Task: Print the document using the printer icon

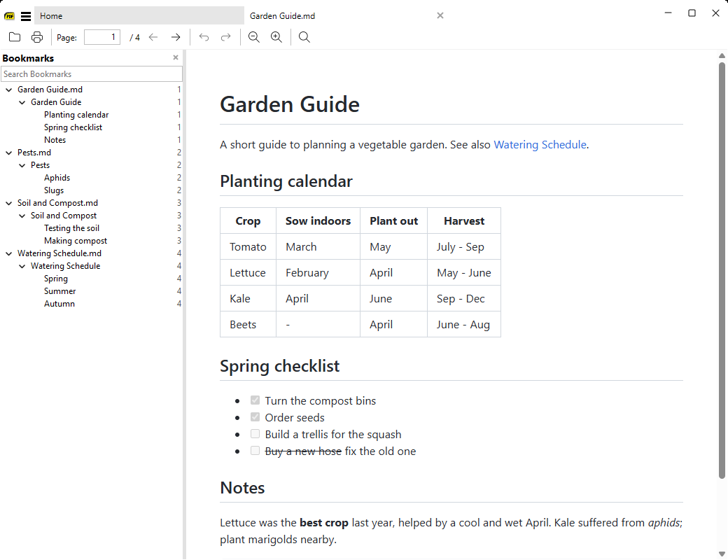Action: click(x=37, y=37)
